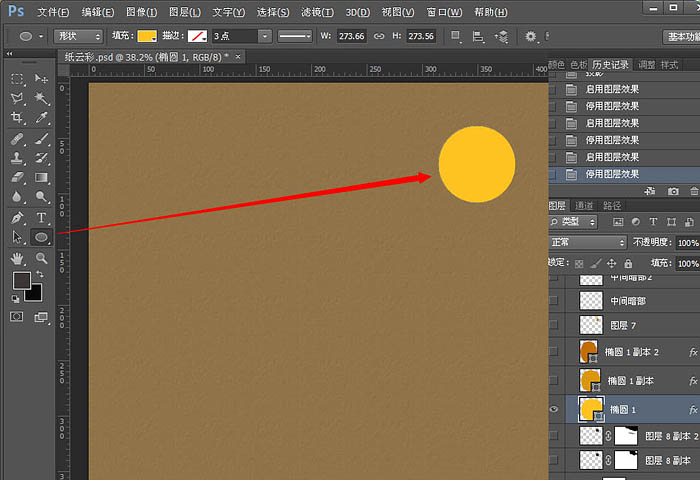Lock position of the layer
The height and width of the screenshot is (480, 700).
tap(612, 263)
